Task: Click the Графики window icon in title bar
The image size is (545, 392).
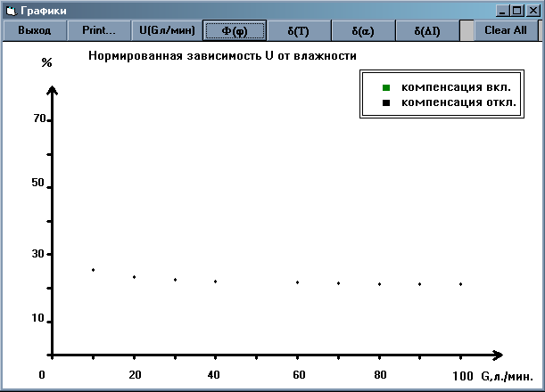Action: [x=11, y=11]
